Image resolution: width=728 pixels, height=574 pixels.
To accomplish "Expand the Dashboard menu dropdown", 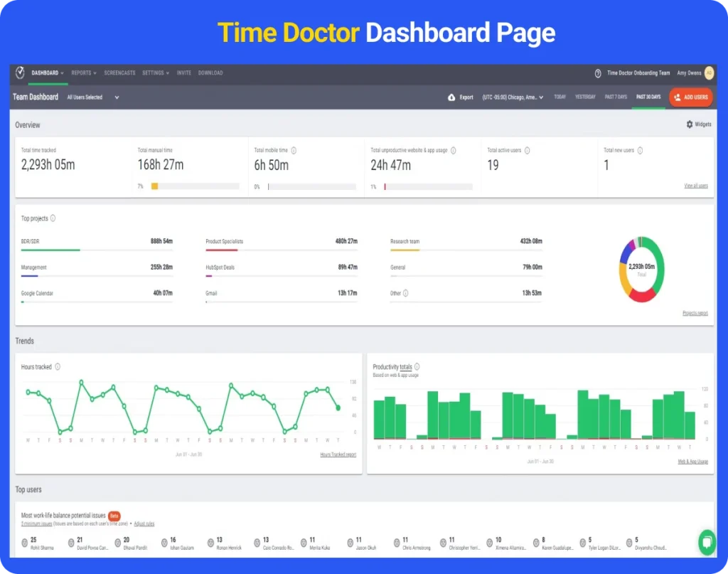I will click(x=48, y=73).
